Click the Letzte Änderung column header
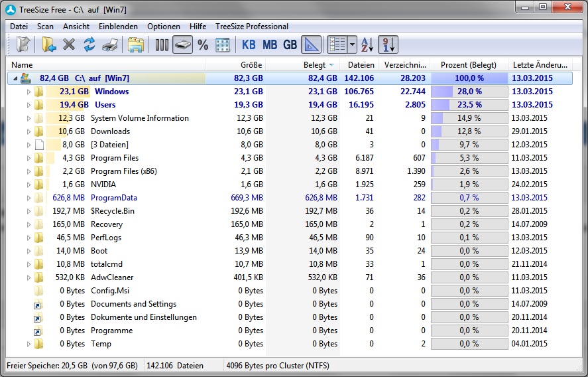The height and width of the screenshot is (377, 588). [x=540, y=65]
